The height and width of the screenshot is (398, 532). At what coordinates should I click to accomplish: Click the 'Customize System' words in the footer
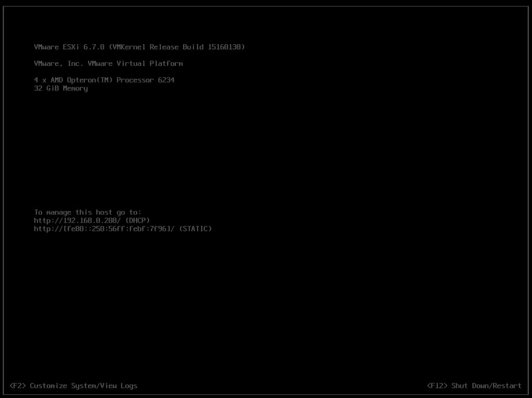(63, 386)
